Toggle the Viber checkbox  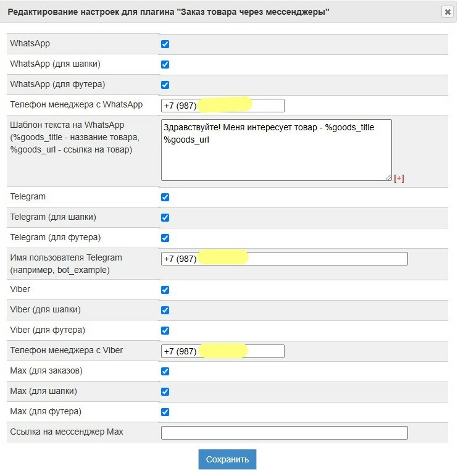point(165,290)
